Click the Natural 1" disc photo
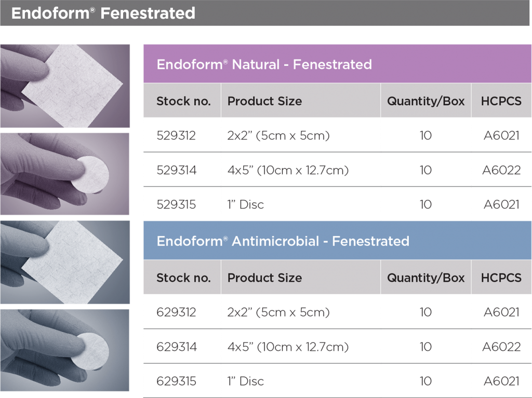532x398 pixels. 64,174
